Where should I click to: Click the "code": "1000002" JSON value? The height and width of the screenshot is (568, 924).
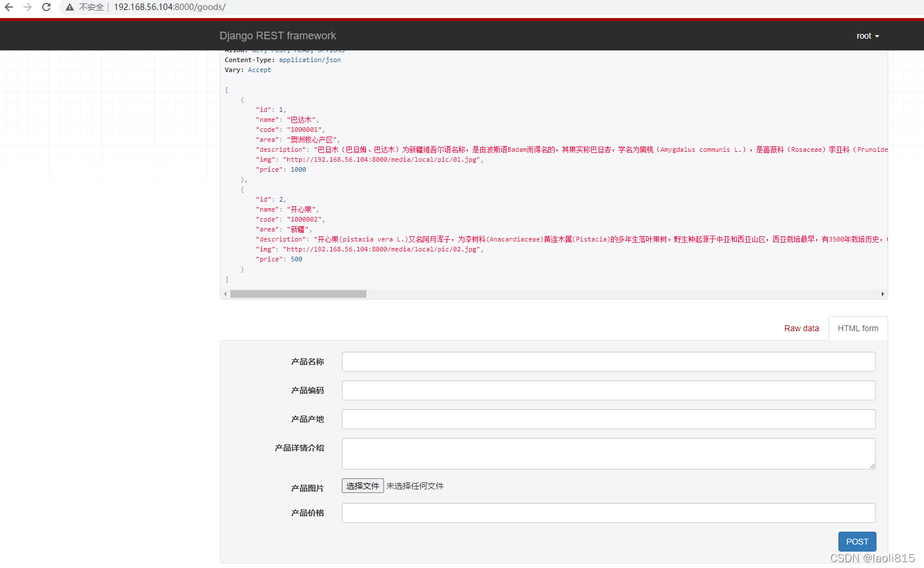(305, 219)
